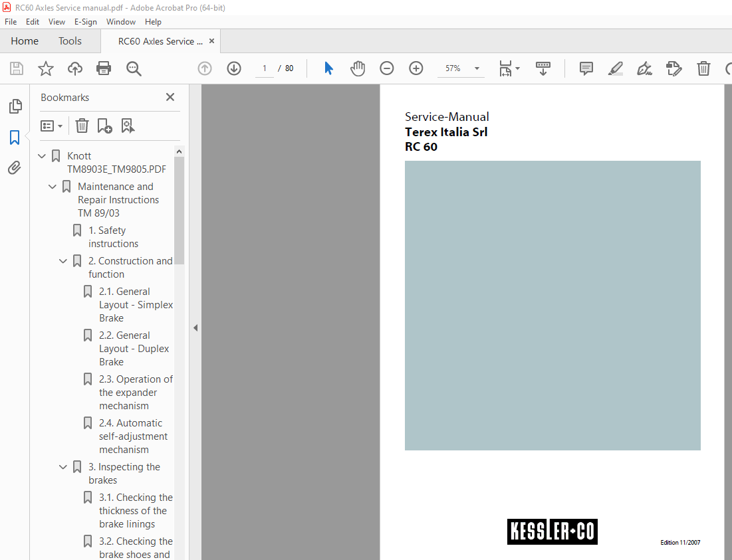
Task: Select the RC60 Axles Service document tab
Action: click(160, 41)
